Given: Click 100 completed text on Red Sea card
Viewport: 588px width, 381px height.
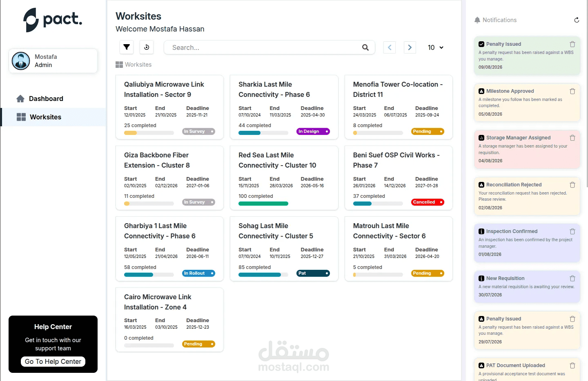Looking at the screenshot, I should click(x=256, y=196).
